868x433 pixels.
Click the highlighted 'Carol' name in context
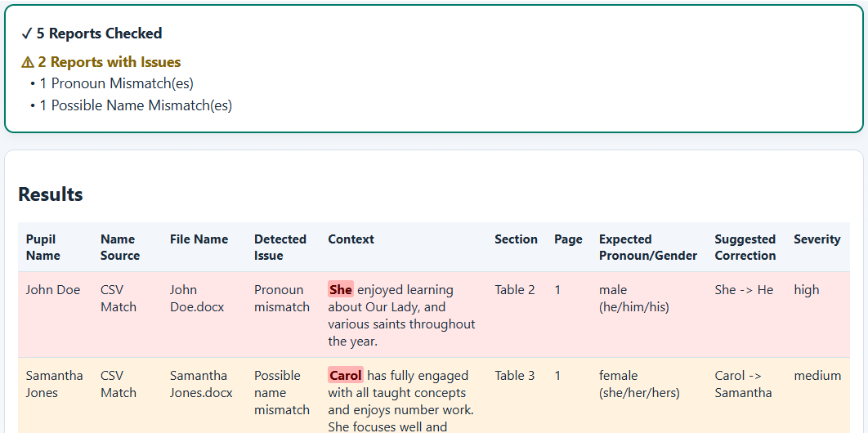[x=346, y=376]
